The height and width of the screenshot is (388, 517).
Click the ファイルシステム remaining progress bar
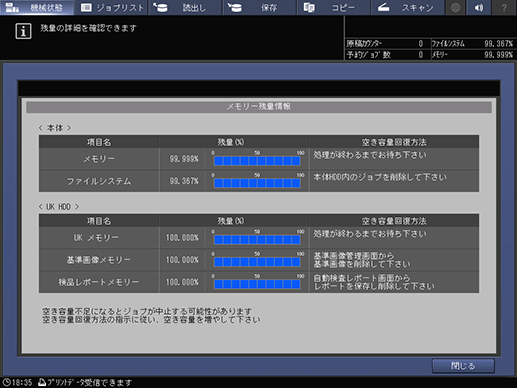pyautogui.click(x=257, y=183)
